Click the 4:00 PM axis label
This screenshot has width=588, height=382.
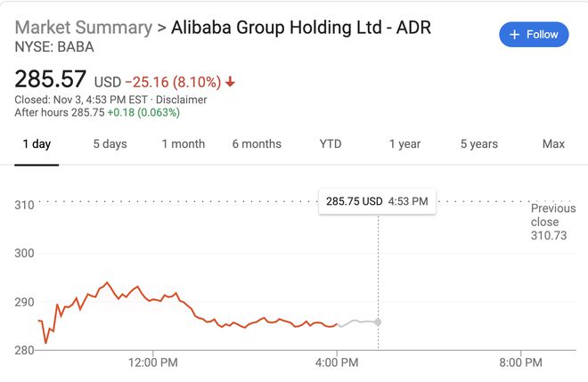coord(338,362)
